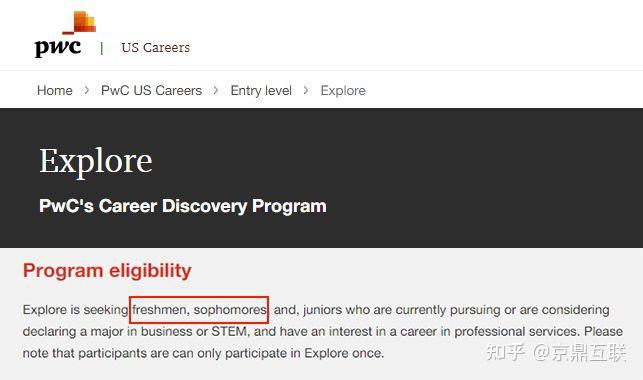
Task: Click the orange blocks graphic above pwc
Action: click(x=80, y=23)
